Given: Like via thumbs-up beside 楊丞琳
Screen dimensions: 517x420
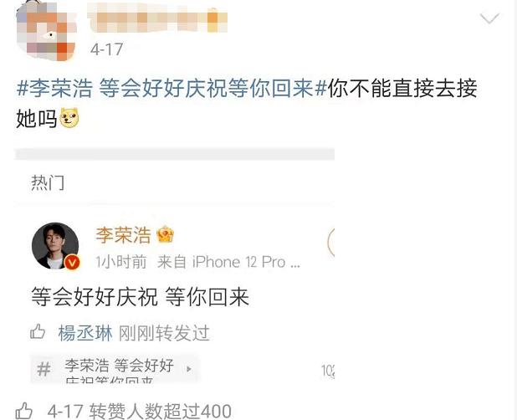Looking at the screenshot, I should pos(38,331).
